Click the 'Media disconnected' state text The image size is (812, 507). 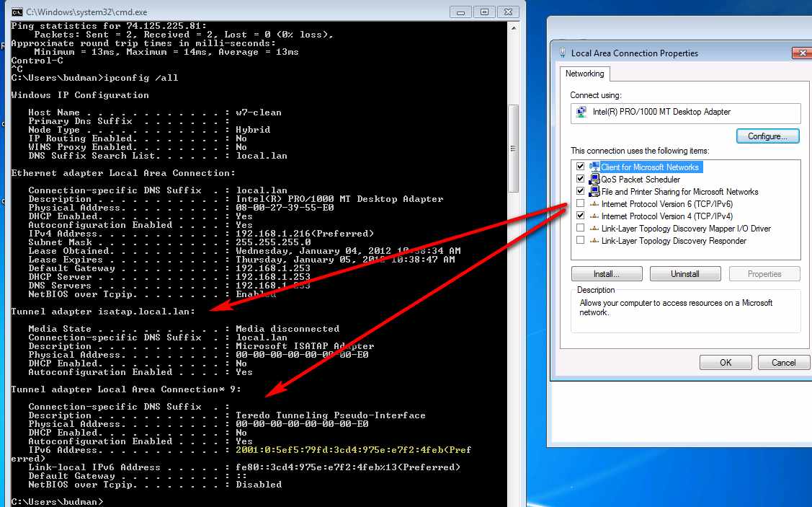287,329
